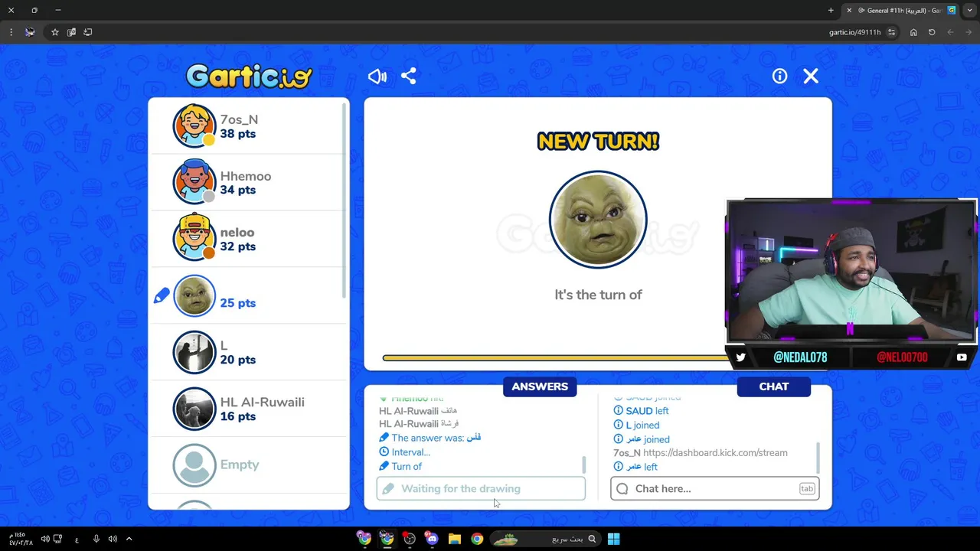Viewport: 980px width, 551px height.
Task: Expand the tab search dropdown
Action: pyautogui.click(x=970, y=10)
